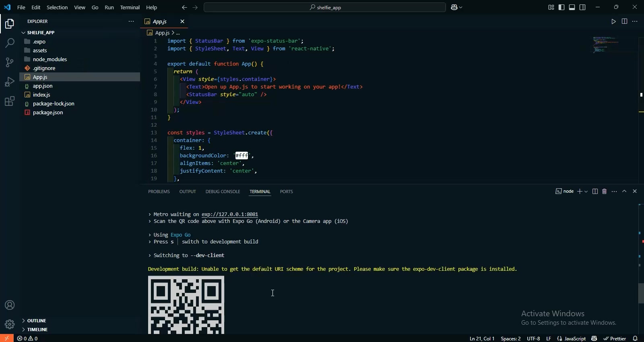Click the terminal vertical scrollbar thumb

(x=641, y=293)
